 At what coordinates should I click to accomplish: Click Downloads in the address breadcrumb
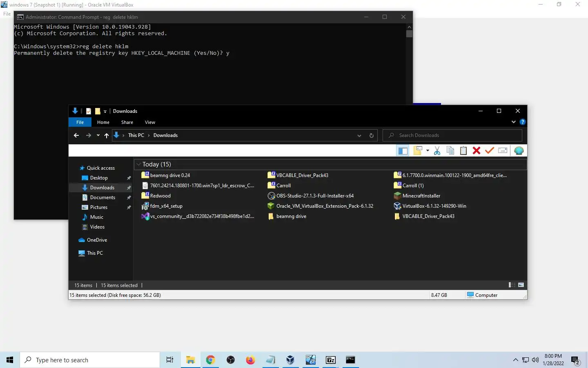point(165,135)
